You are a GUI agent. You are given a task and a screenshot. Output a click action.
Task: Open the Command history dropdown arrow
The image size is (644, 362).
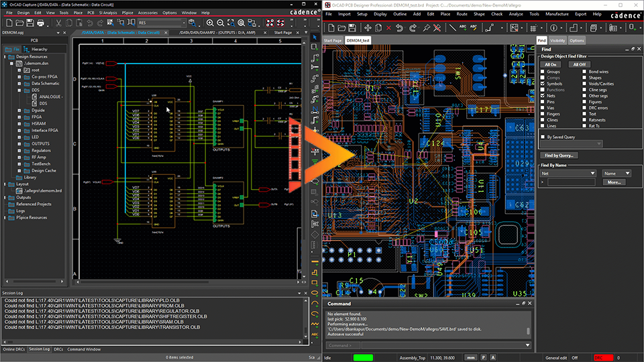[527, 345]
